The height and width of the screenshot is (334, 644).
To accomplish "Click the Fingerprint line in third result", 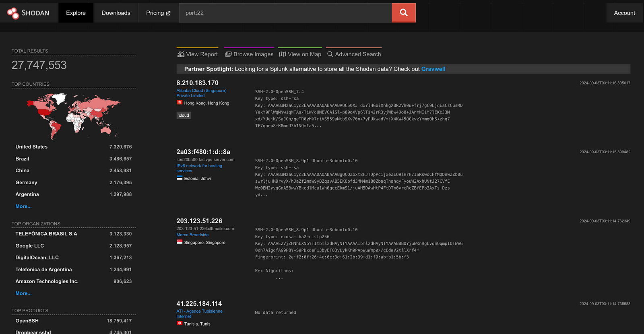I will point(332,257).
